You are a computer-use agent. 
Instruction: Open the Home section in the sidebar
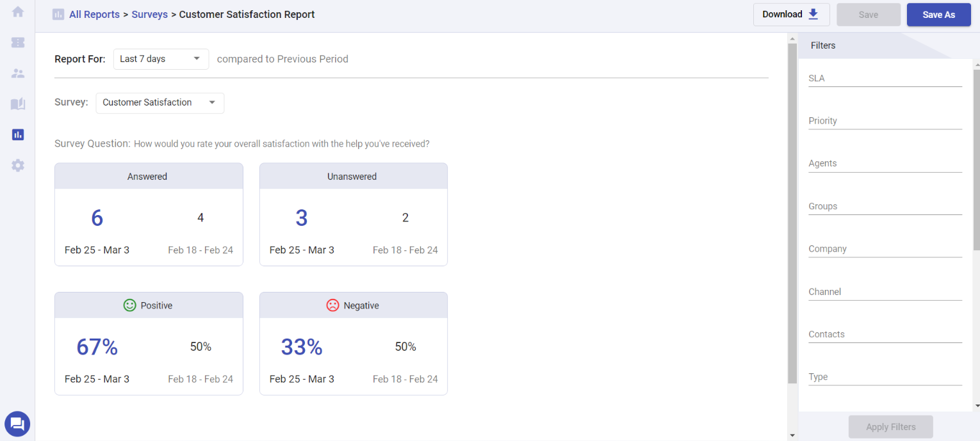coord(17,12)
